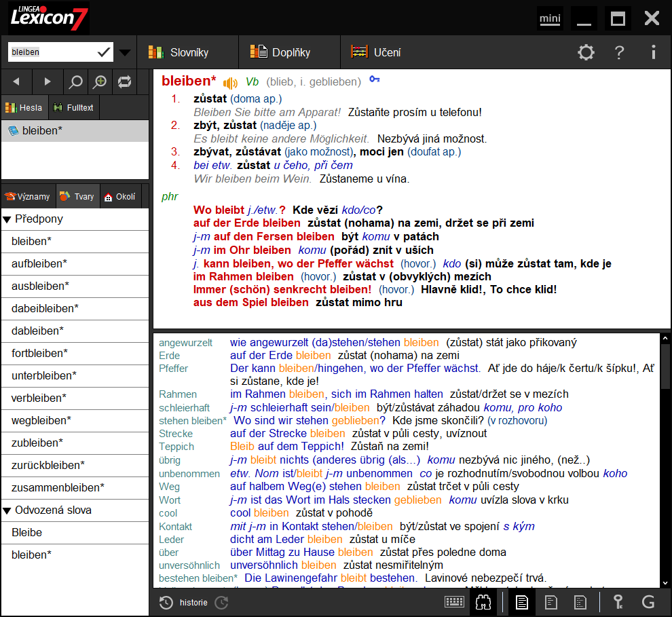
Task: Click the Google search G icon
Action: tap(648, 602)
